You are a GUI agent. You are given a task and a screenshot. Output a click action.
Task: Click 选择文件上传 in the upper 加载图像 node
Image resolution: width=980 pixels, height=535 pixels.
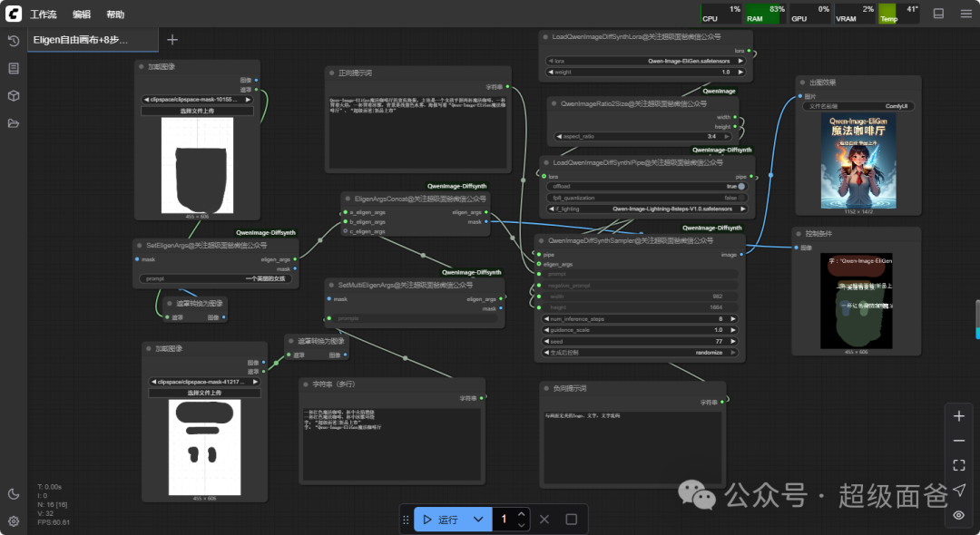(x=197, y=111)
